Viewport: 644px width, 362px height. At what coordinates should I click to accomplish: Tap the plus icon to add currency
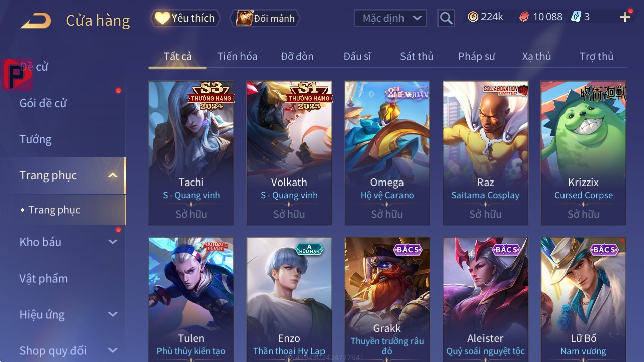(625, 17)
